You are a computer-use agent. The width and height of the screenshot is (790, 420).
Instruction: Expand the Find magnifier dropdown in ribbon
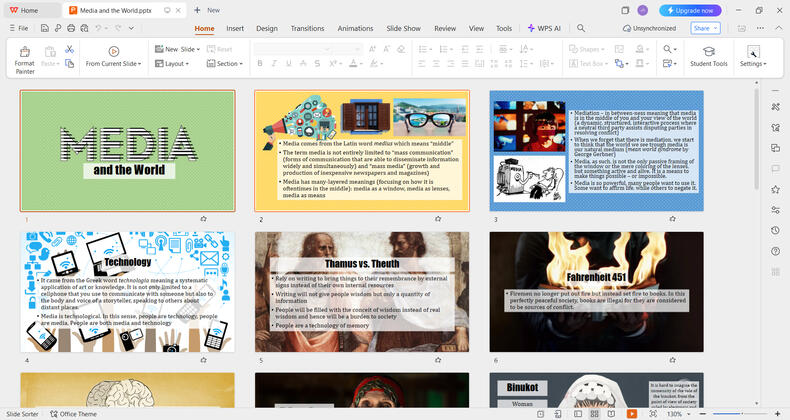(x=675, y=49)
